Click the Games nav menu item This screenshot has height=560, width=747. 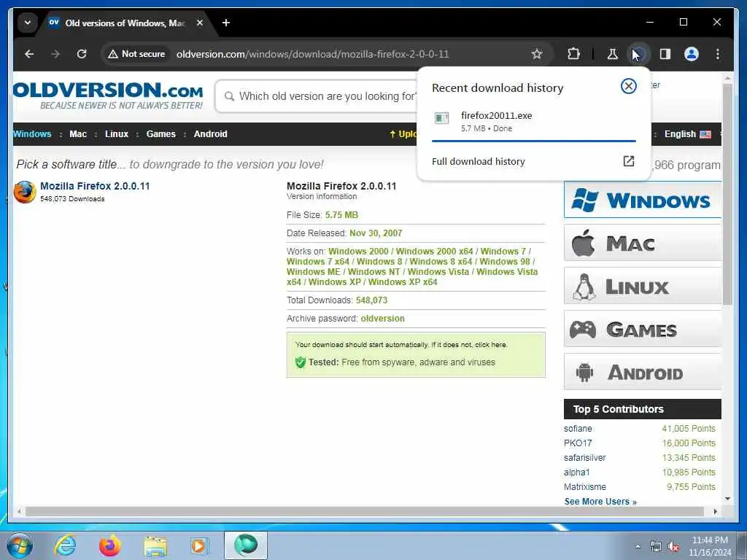pyautogui.click(x=161, y=134)
